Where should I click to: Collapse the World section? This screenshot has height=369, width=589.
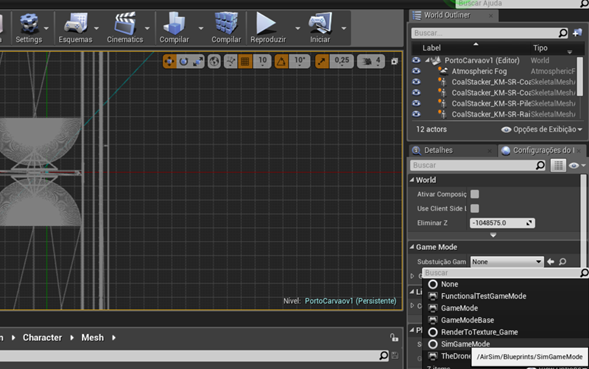412,180
